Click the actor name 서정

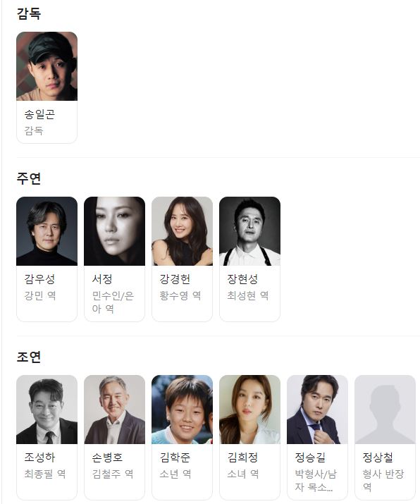coord(102,279)
